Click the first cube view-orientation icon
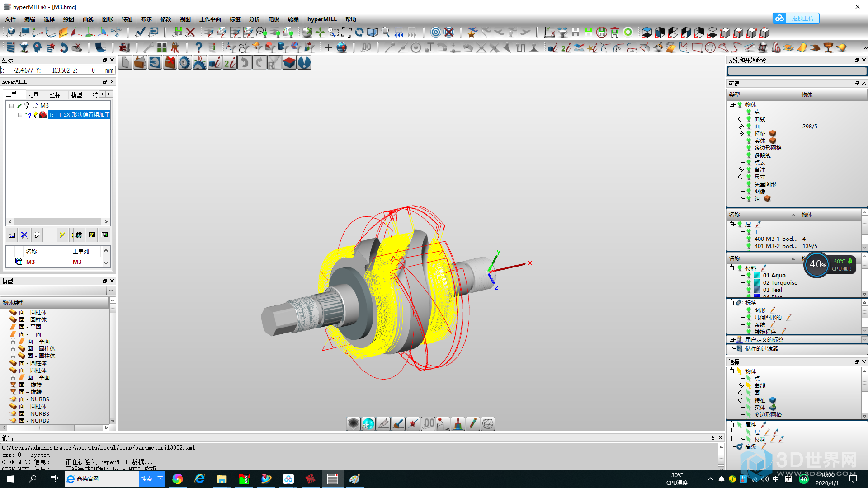 coord(646,32)
